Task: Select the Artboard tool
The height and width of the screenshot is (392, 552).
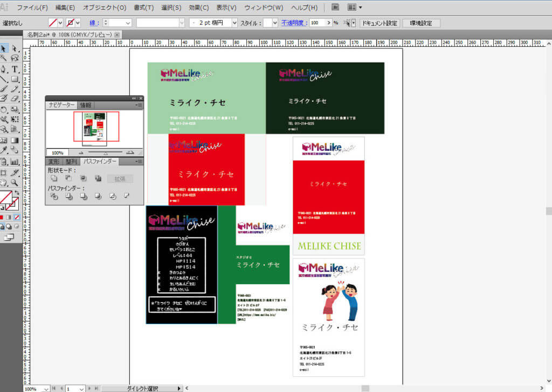Action: point(4,173)
